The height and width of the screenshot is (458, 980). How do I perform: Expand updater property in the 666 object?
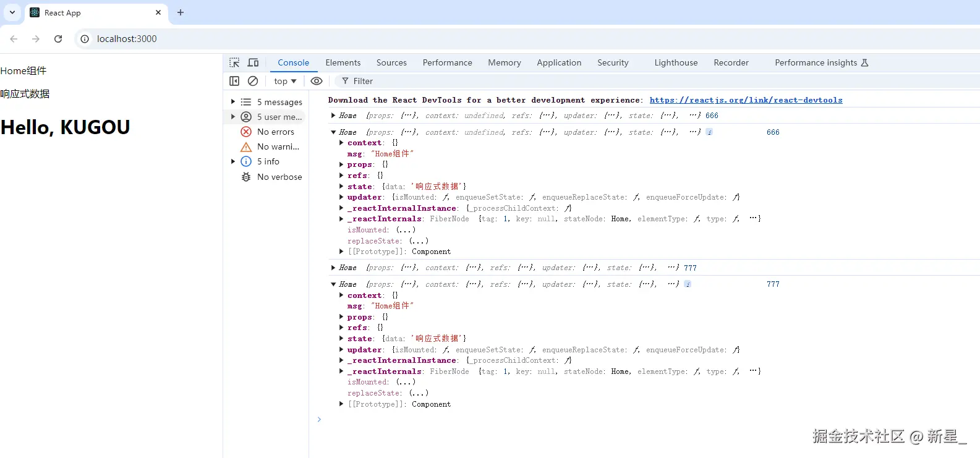(341, 197)
